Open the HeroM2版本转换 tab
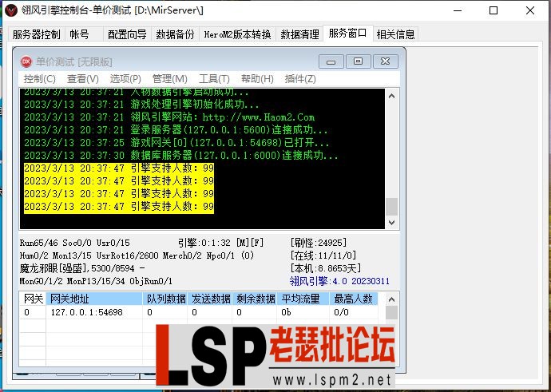 click(237, 34)
